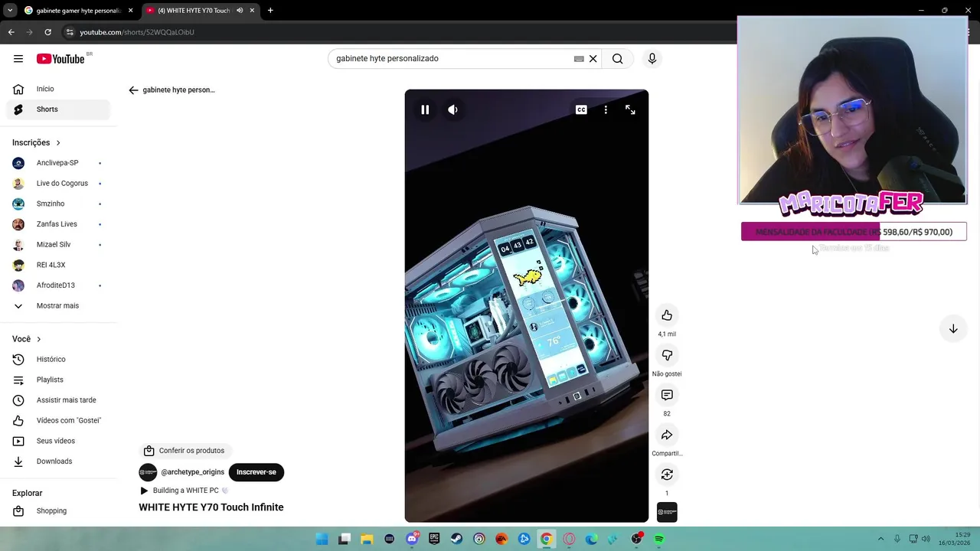Open @archetype_origins channel
The image size is (980, 551).
pyautogui.click(x=192, y=472)
